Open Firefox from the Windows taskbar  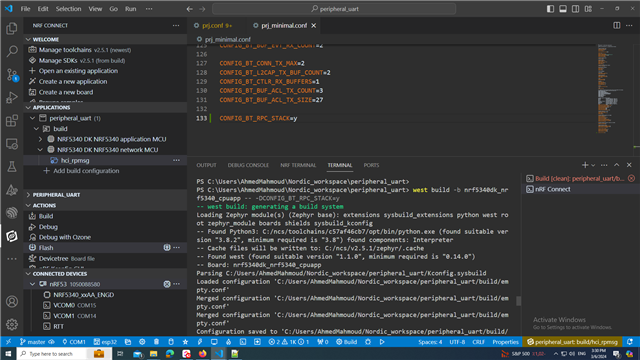[202, 353]
